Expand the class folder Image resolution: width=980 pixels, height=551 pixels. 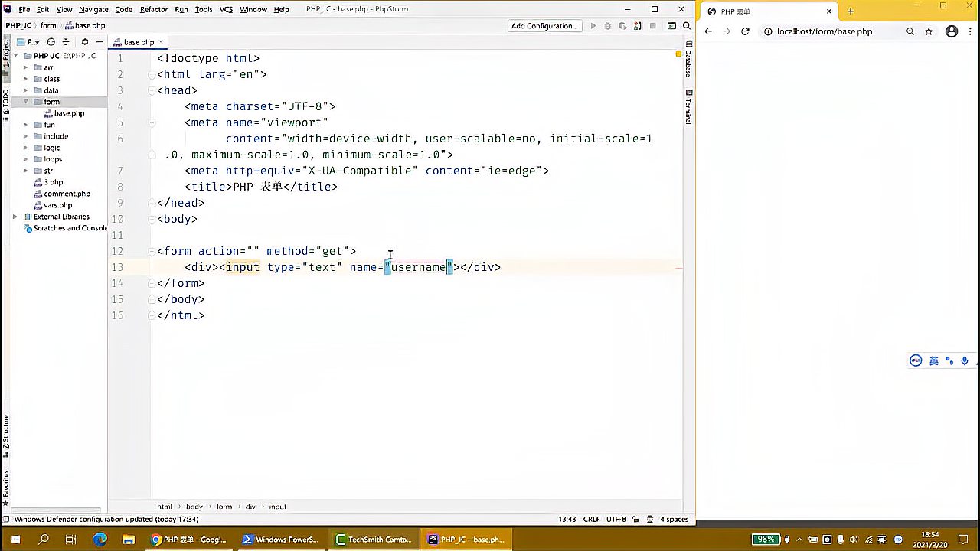pos(25,79)
